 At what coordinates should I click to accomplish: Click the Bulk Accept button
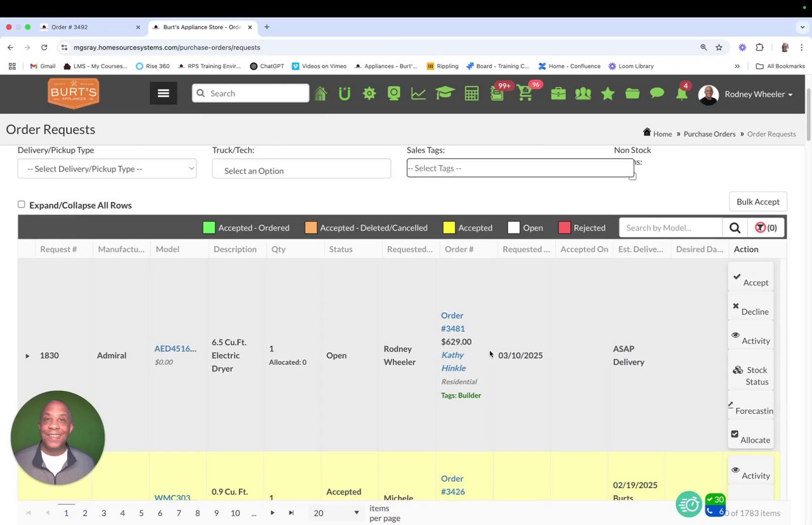pos(758,202)
